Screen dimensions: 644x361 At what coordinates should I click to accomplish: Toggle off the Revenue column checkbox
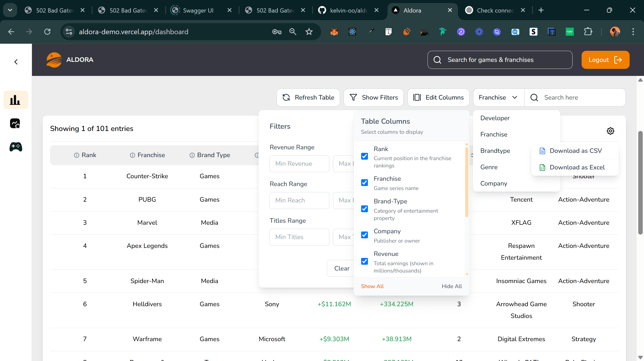point(364,261)
